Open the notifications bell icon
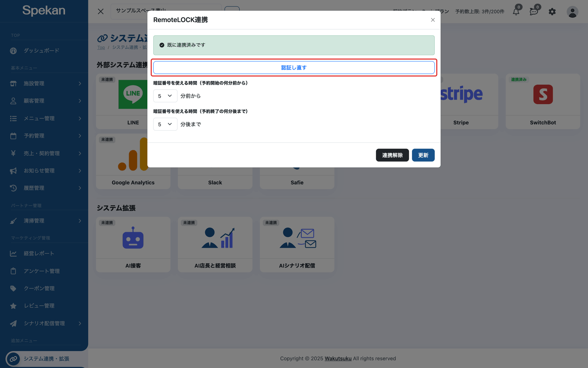The image size is (588, 368). [516, 11]
